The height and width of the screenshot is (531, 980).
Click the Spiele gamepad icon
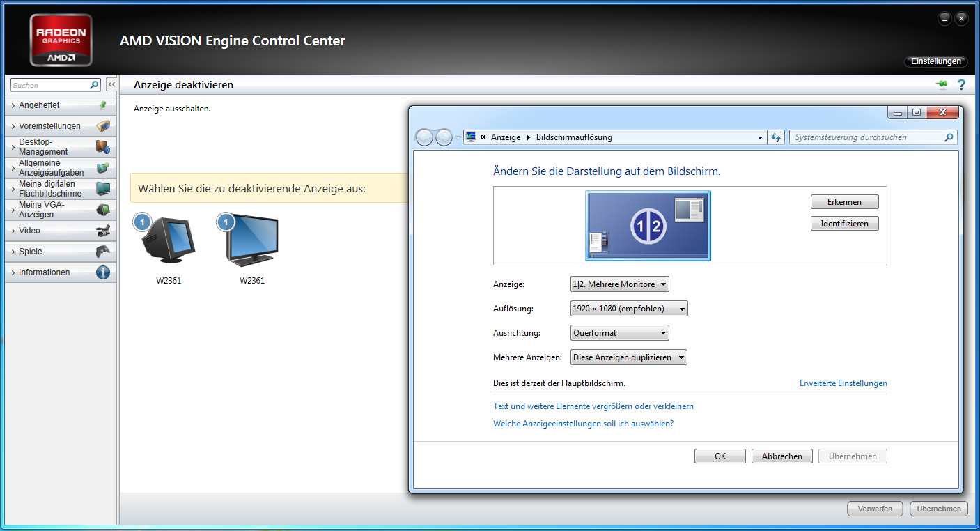coord(103,252)
